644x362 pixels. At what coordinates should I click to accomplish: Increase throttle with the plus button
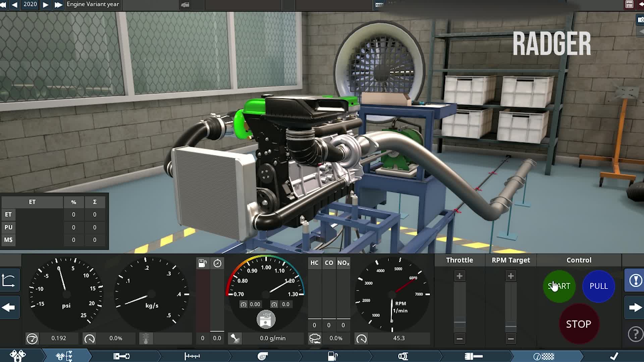[460, 276]
